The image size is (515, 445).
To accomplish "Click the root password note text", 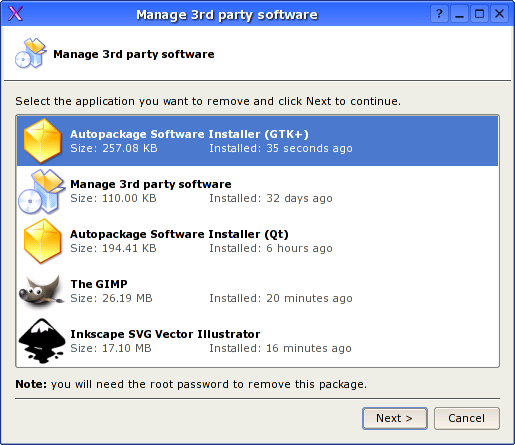I will 191,384.
